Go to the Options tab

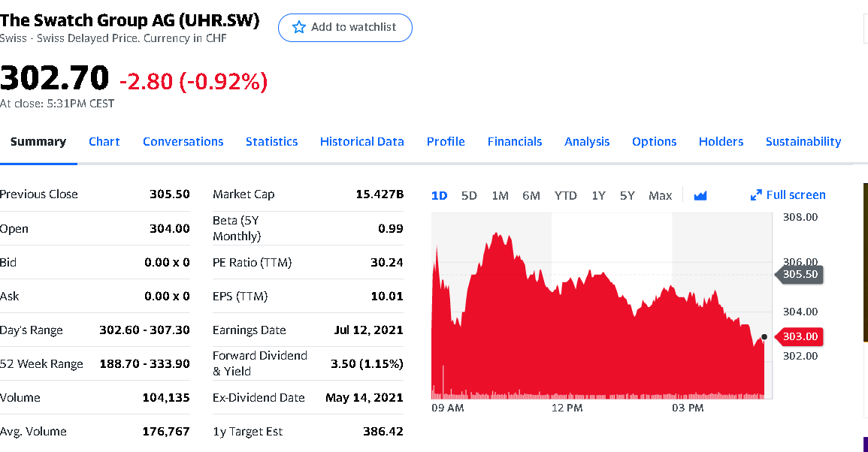point(655,142)
